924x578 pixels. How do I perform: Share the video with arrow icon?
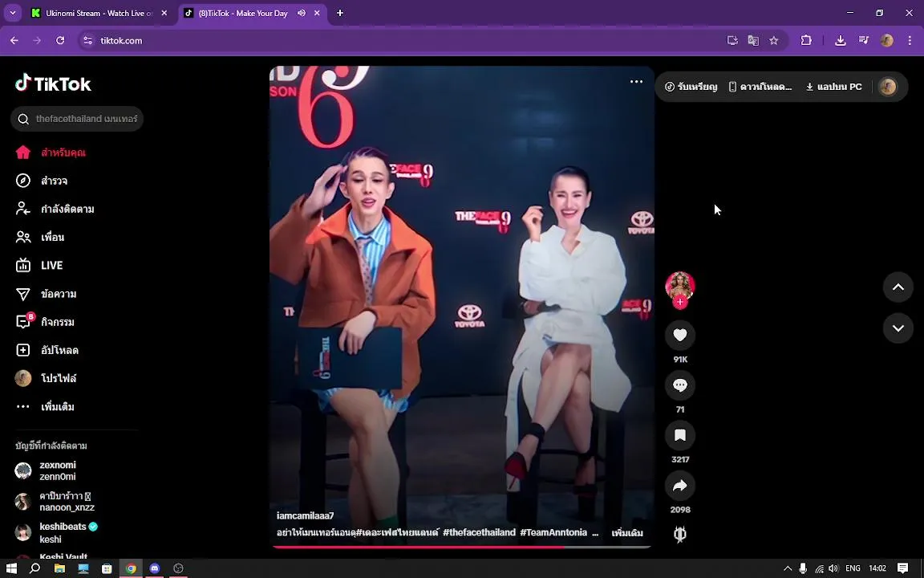(x=680, y=486)
